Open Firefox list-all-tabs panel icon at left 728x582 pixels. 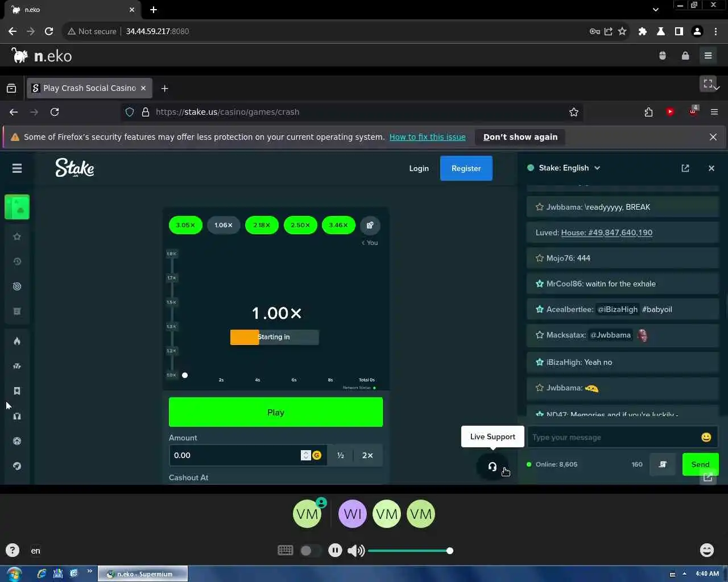coord(11,88)
